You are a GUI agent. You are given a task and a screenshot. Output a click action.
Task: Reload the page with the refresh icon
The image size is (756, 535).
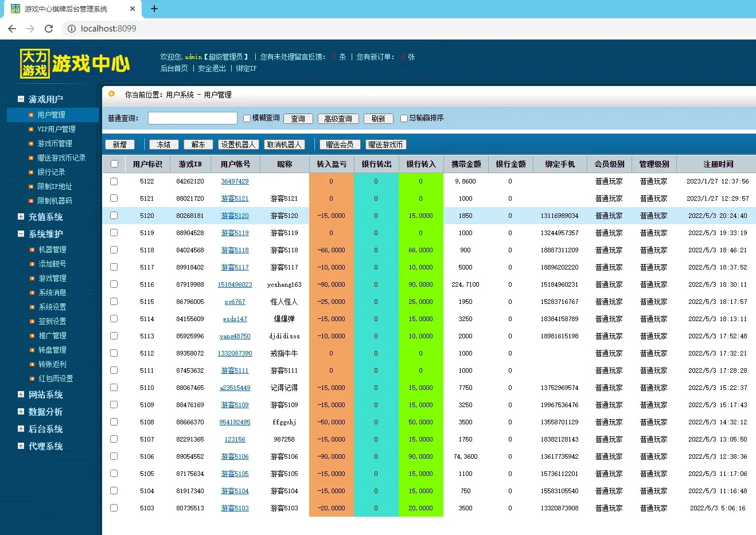coord(49,29)
